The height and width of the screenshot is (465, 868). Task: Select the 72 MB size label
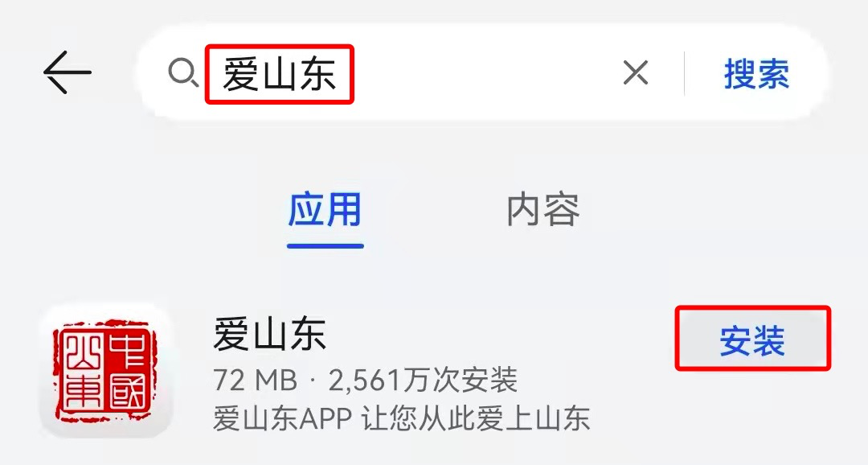pos(256,381)
